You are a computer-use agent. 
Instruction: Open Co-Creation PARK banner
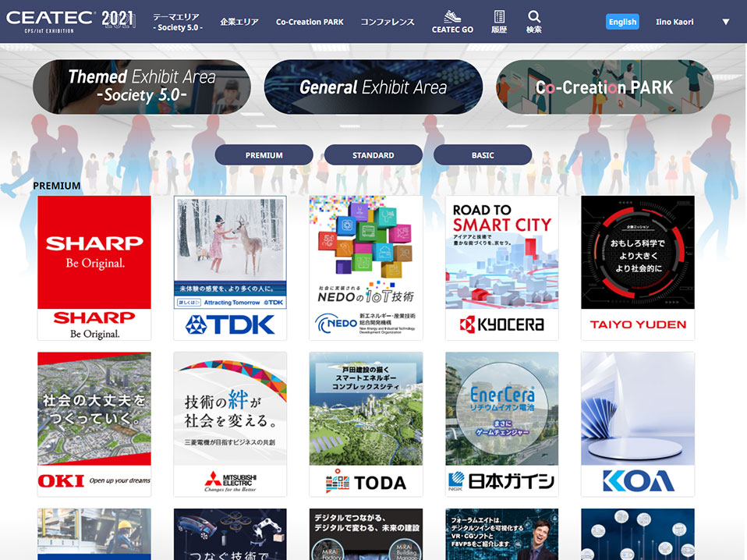click(604, 87)
